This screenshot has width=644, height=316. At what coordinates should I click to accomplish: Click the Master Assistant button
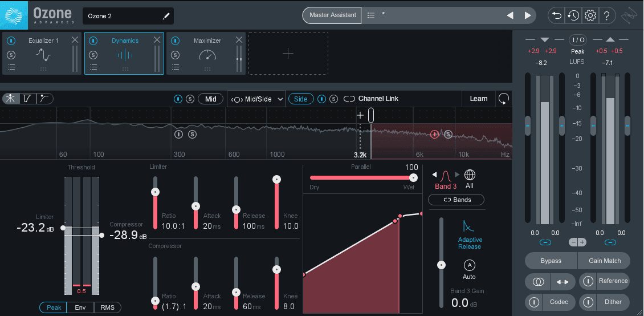[332, 15]
